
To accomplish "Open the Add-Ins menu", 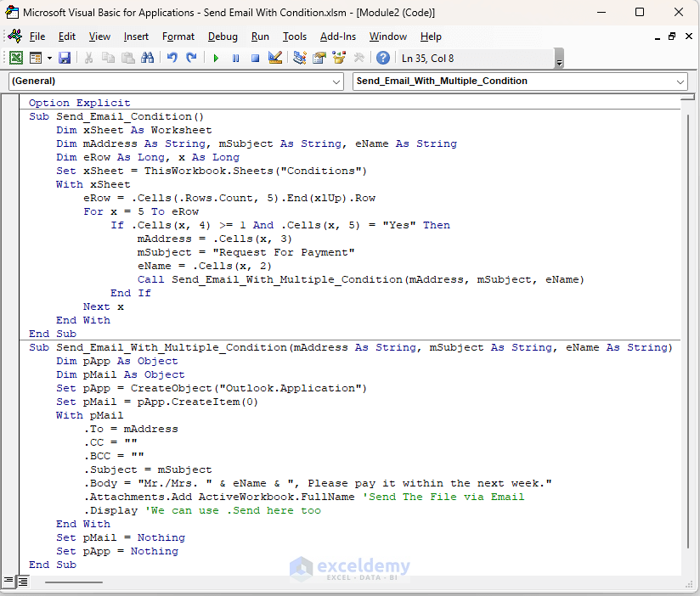I will click(338, 37).
